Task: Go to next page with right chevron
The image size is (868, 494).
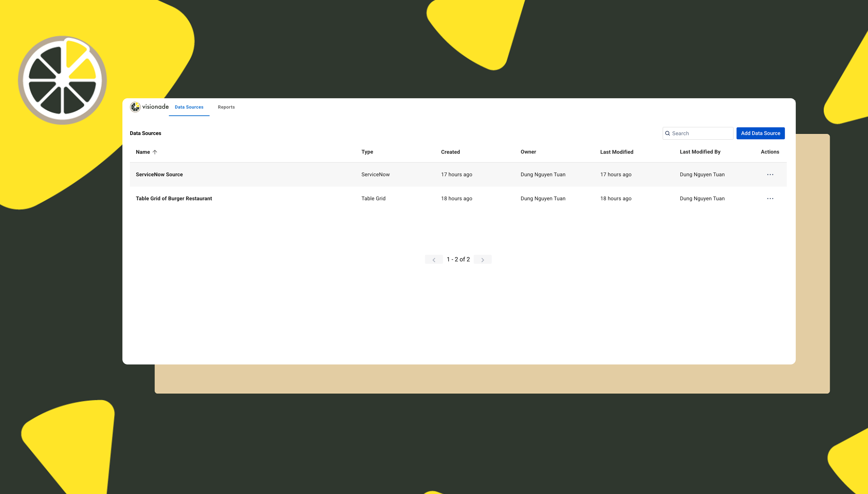Action: (482, 260)
